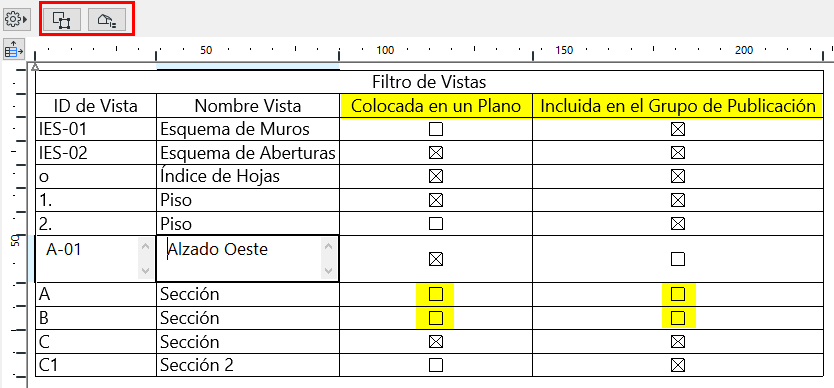This screenshot has width=834, height=388.
Task: Toggle Incluida en Grupo for Alzado Oeste
Action: click(678, 259)
